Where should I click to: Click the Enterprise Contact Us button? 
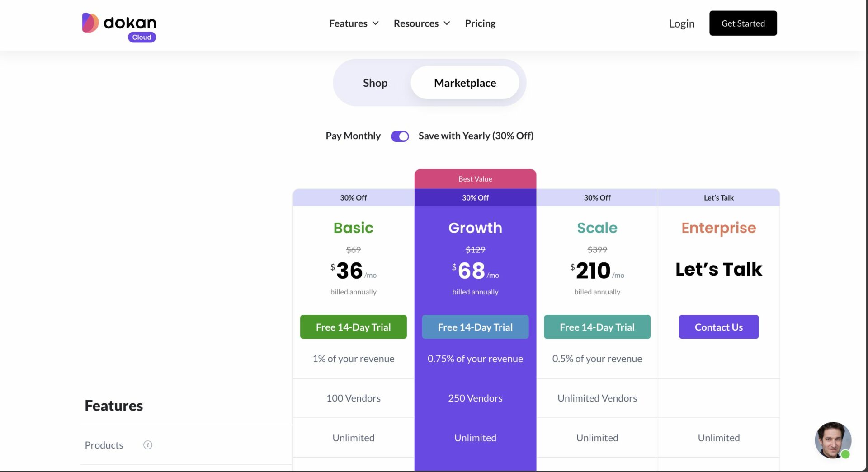tap(718, 327)
